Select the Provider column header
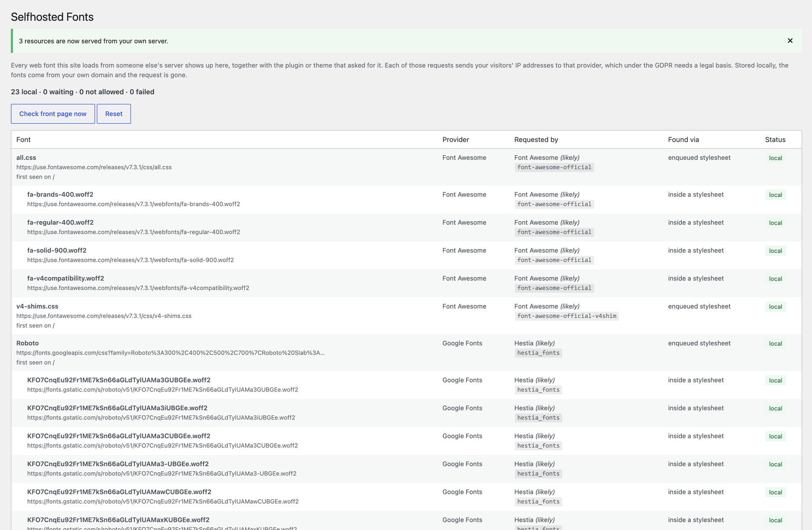 (x=456, y=139)
